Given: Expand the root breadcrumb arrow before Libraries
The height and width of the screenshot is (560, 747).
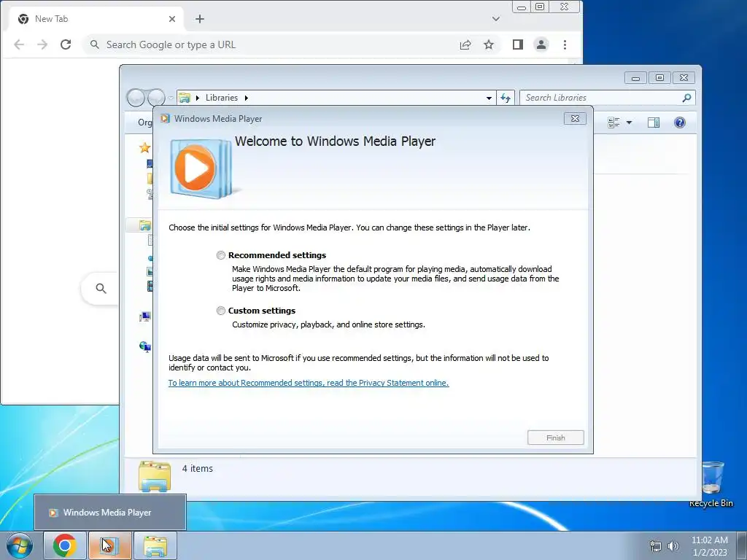Looking at the screenshot, I should 197,98.
